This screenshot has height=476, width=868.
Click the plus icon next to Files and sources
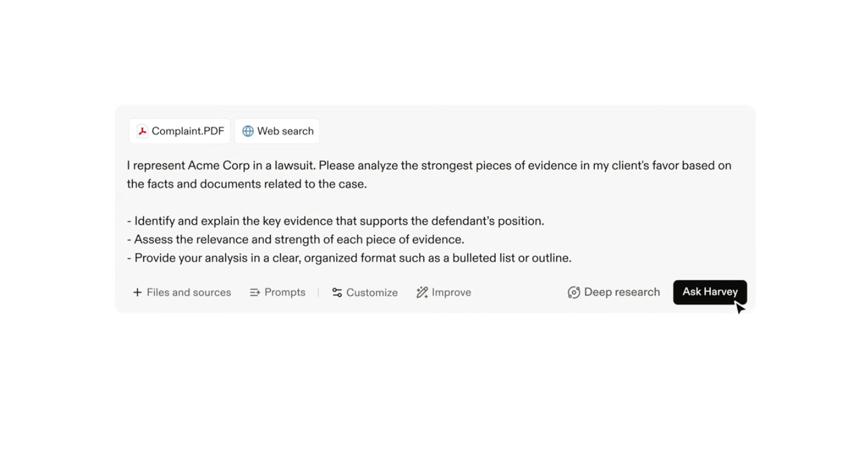[137, 292]
